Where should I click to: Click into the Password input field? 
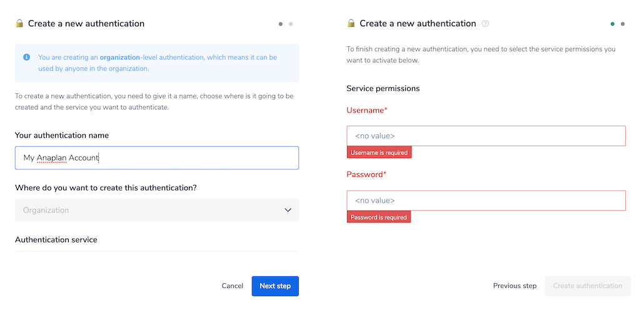[486, 201]
